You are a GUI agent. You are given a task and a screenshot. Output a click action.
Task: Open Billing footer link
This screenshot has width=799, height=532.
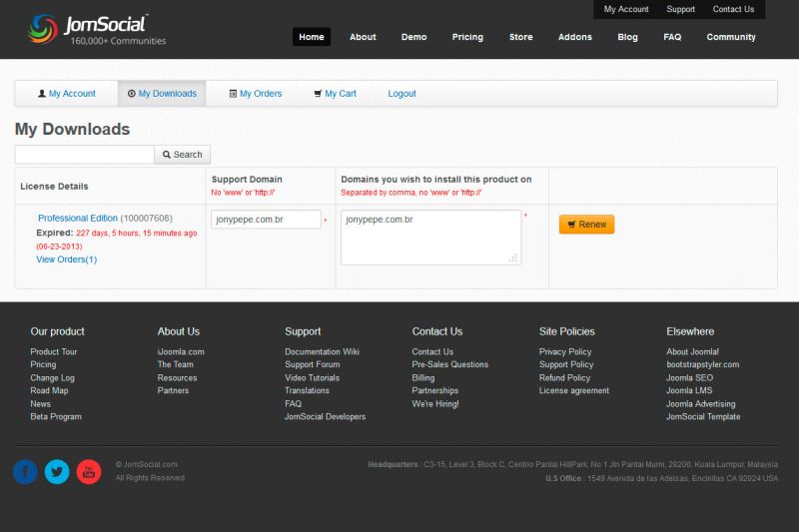(x=423, y=377)
